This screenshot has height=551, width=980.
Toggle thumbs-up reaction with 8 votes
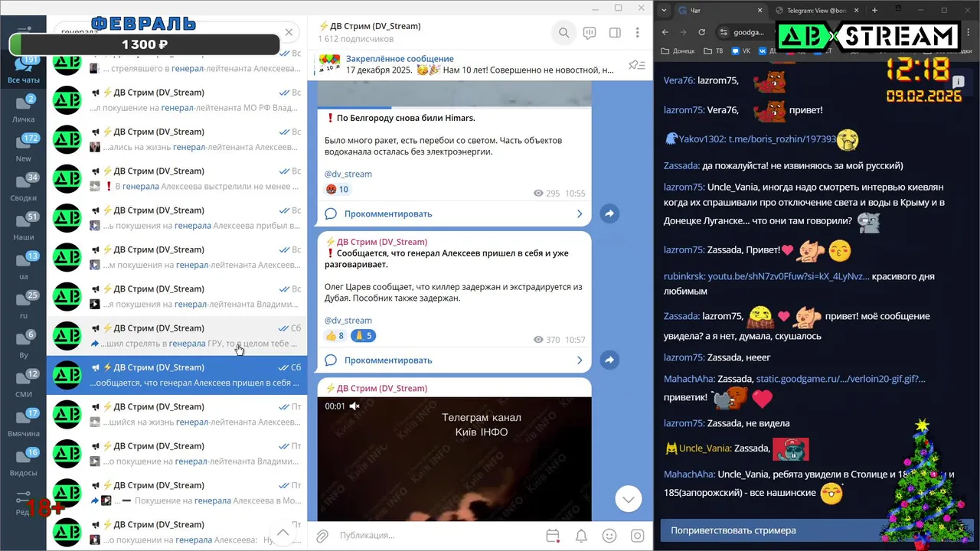335,335
